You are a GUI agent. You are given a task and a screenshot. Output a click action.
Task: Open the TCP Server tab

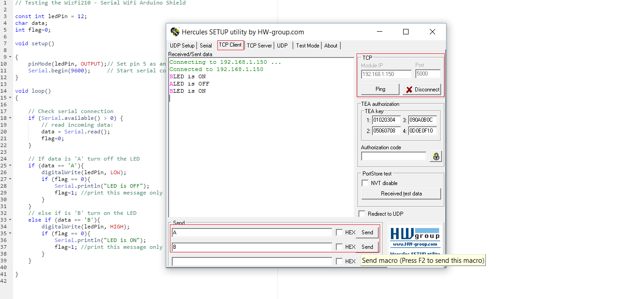click(x=259, y=46)
